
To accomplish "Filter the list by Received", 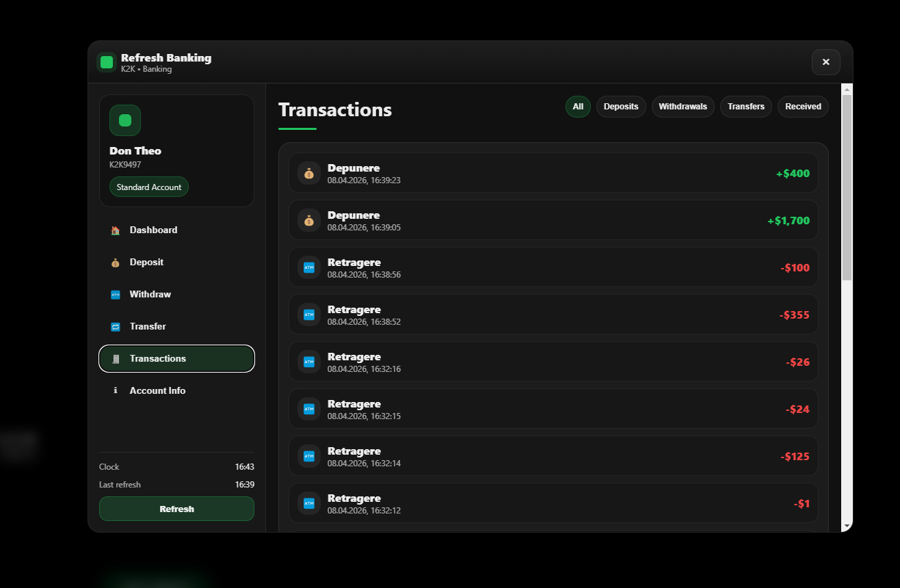I will click(803, 107).
